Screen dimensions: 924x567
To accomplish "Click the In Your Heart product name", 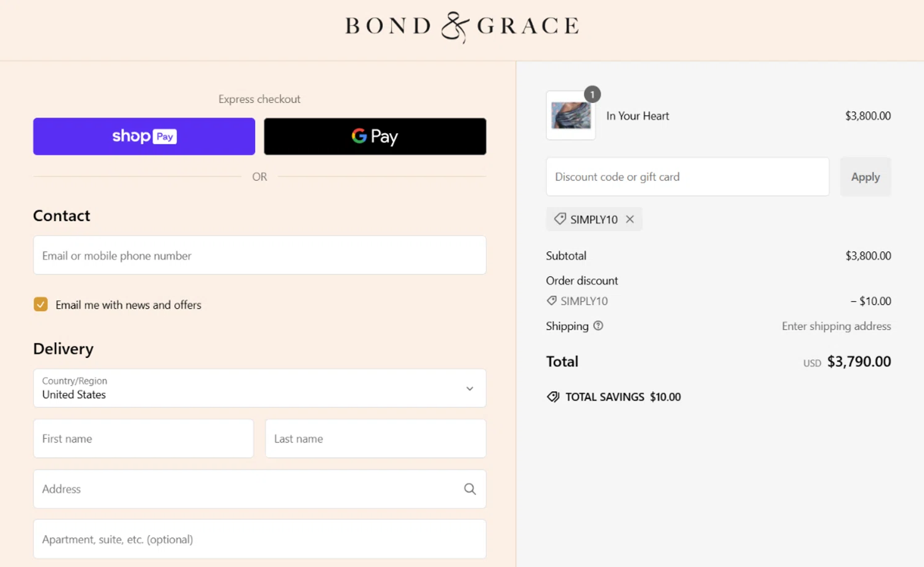I will (638, 116).
